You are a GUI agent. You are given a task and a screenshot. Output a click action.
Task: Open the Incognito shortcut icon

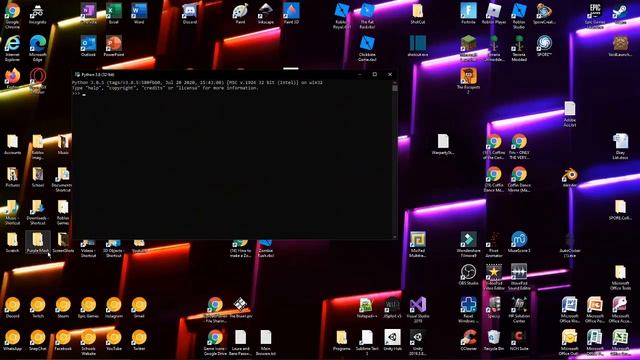point(38,13)
